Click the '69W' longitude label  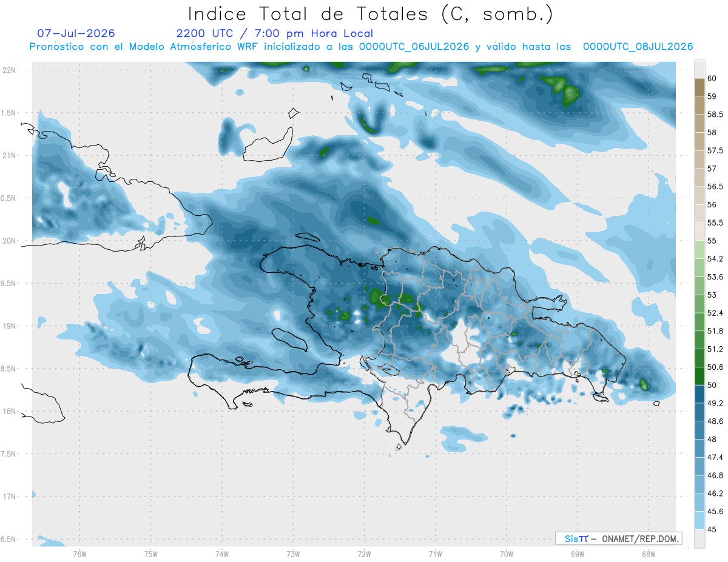[x=578, y=554]
